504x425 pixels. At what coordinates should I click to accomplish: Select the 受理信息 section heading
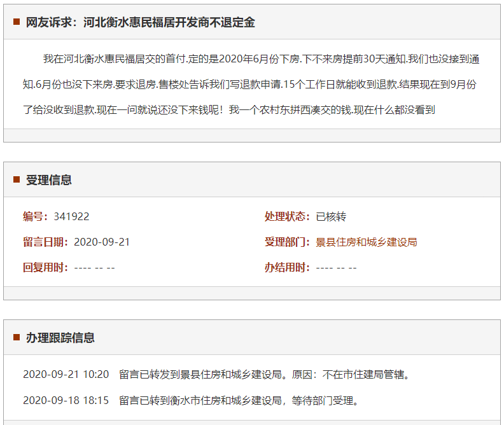pos(49,180)
